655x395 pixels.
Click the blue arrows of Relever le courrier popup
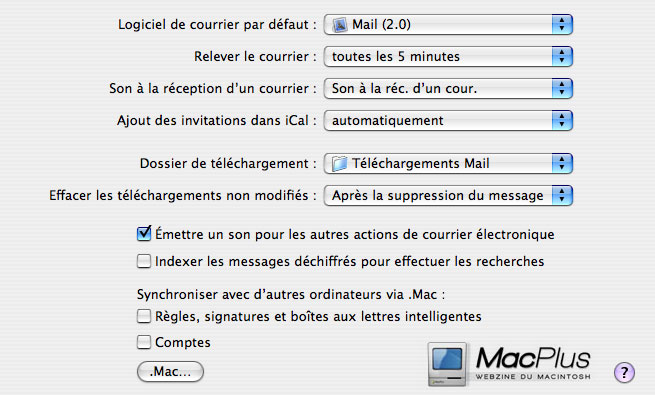(562, 57)
